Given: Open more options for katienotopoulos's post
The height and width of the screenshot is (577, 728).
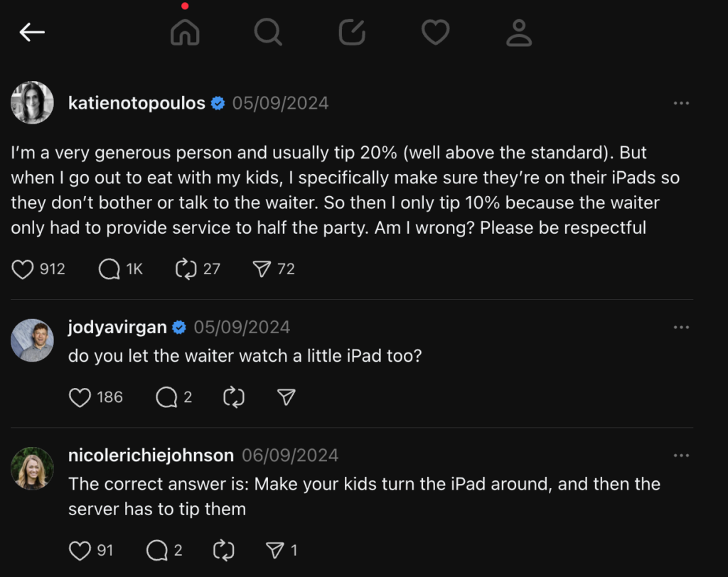Looking at the screenshot, I should 681,103.
